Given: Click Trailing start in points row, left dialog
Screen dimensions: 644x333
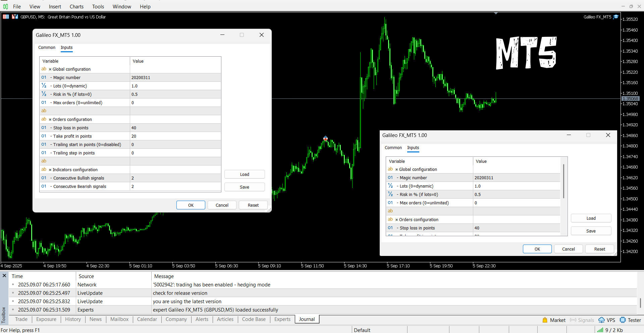Looking at the screenshot, I should (130, 144).
